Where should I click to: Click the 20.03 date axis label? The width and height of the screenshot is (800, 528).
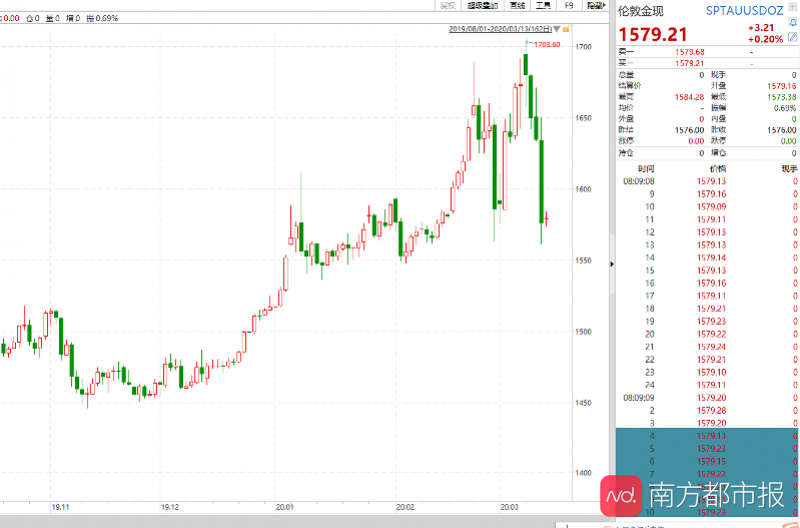pos(509,507)
